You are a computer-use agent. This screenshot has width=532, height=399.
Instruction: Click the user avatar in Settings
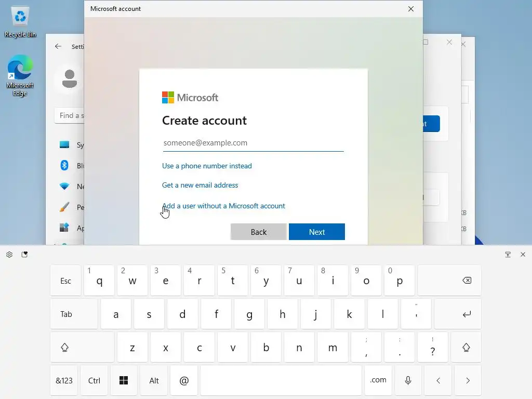click(x=70, y=78)
